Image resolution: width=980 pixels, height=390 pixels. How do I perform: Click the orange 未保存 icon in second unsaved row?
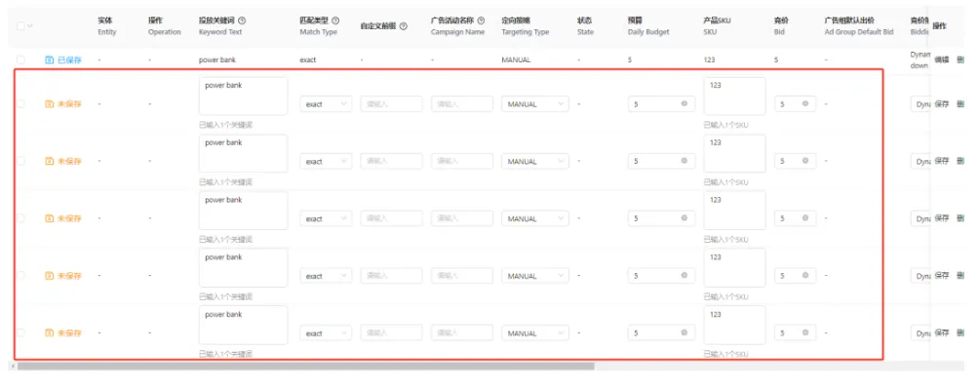pyautogui.click(x=50, y=161)
